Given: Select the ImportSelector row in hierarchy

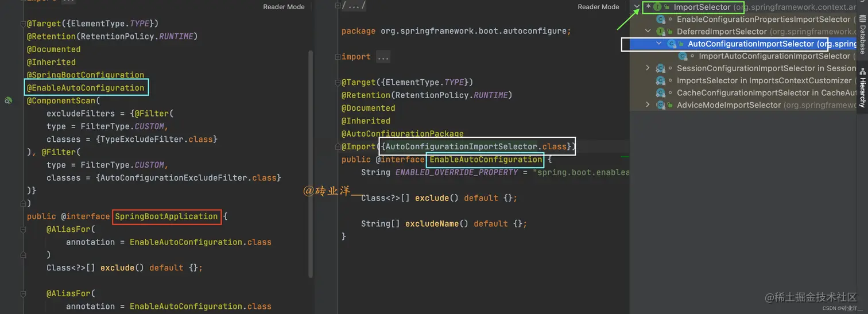Looking at the screenshot, I should pos(743,7).
